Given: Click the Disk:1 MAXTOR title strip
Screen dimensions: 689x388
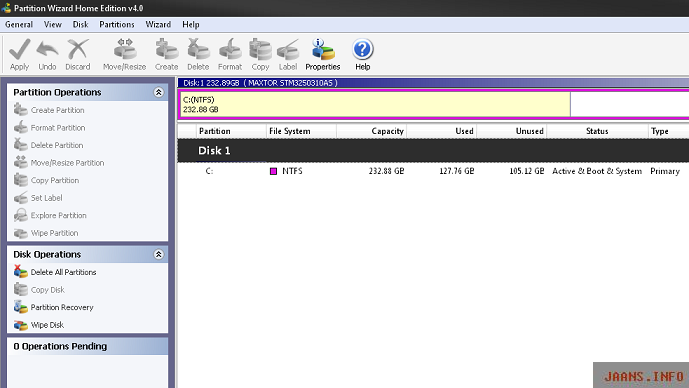Looking at the screenshot, I should point(433,83).
